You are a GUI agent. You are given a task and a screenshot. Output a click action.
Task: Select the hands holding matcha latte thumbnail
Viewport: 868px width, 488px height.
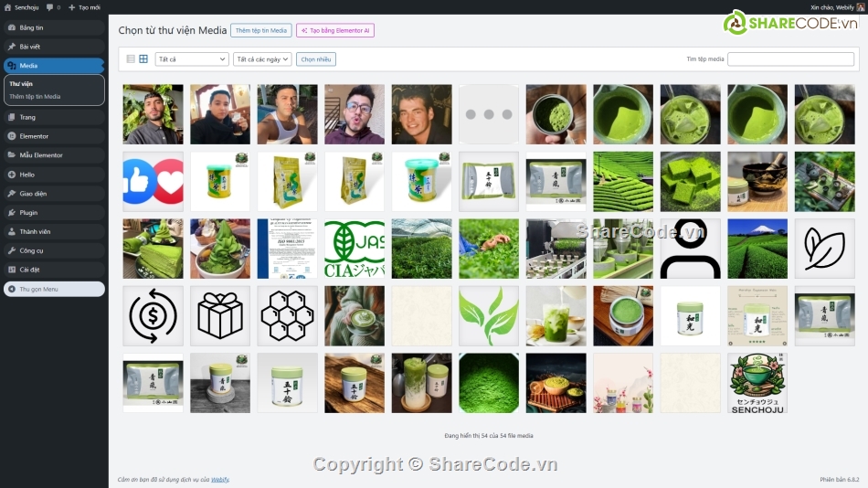coord(355,315)
